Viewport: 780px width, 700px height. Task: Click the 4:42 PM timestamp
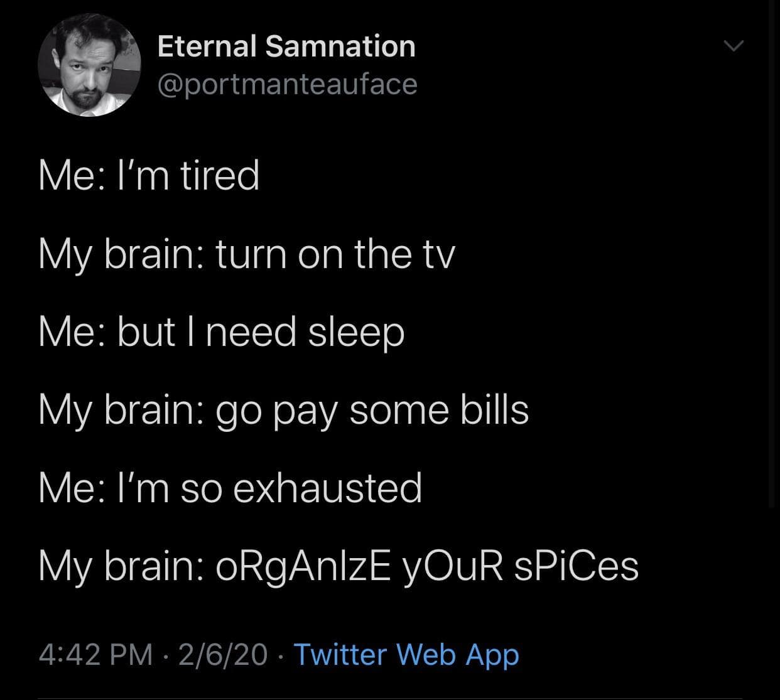[95, 654]
